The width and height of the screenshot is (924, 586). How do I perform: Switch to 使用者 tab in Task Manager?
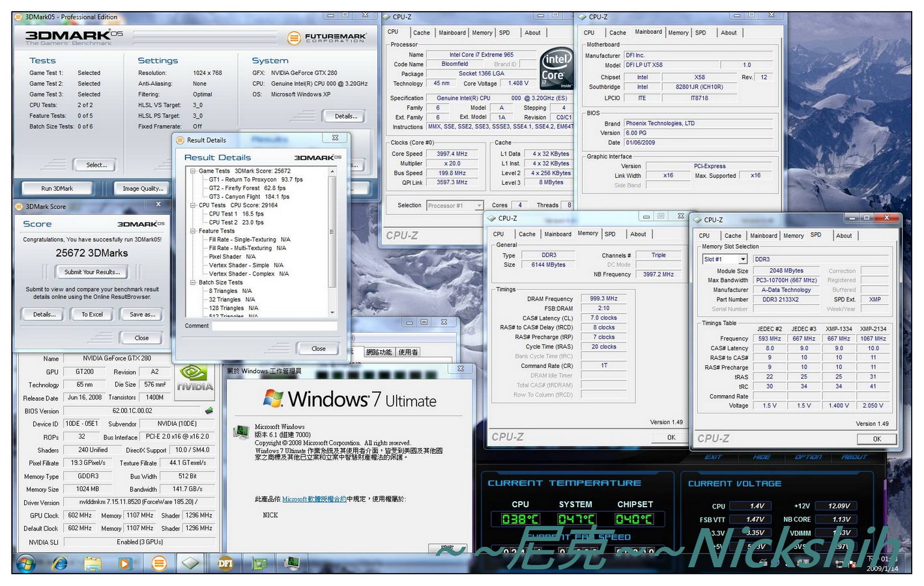[x=408, y=352]
